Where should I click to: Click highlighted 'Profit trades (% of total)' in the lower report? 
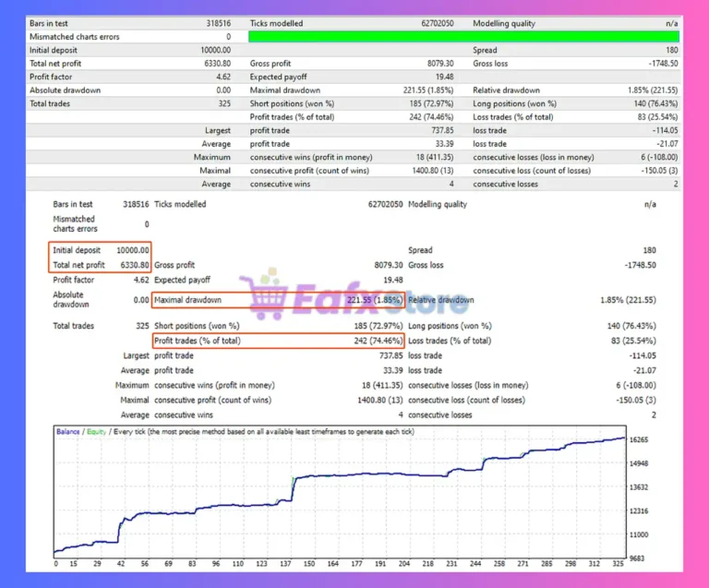[x=198, y=341]
